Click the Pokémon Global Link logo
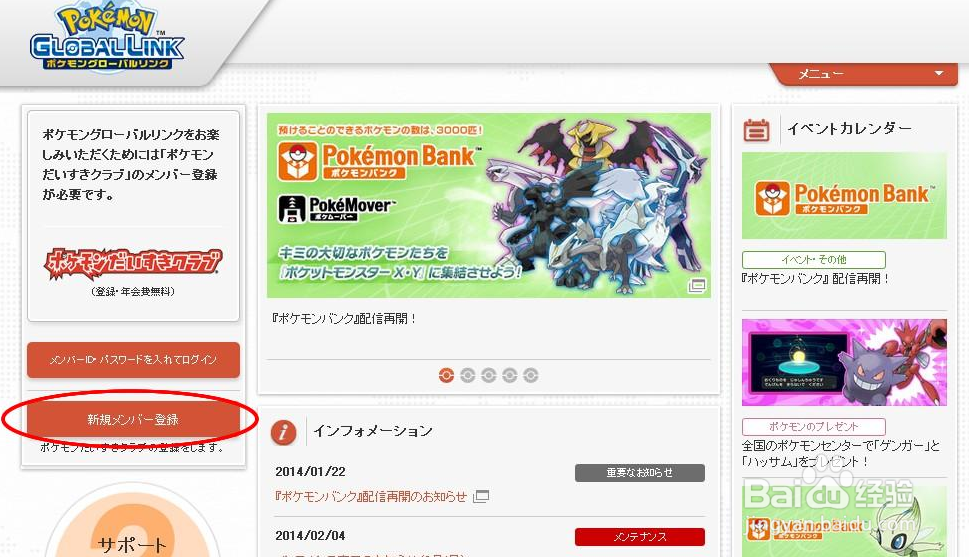The height and width of the screenshot is (557, 969). pyautogui.click(x=107, y=38)
